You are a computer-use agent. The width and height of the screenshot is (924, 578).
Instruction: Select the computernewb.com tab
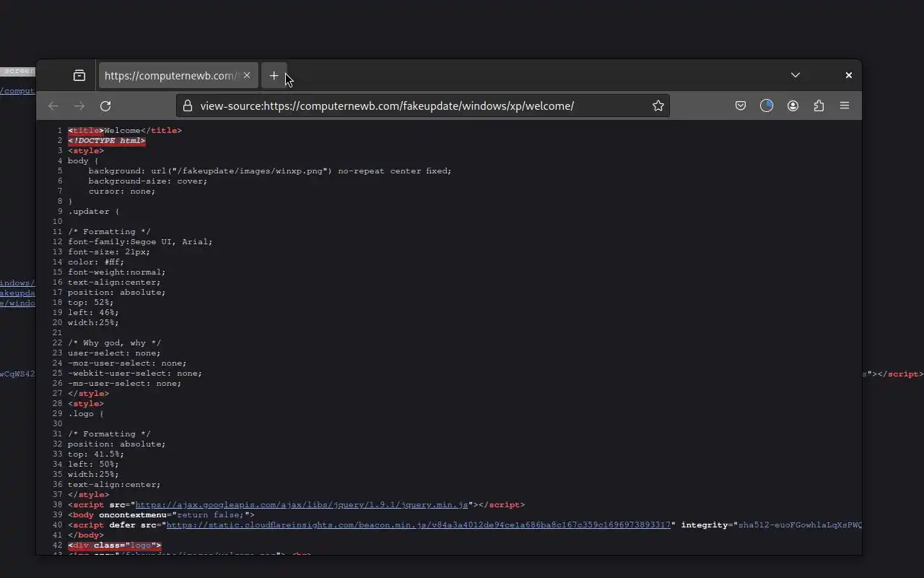[x=178, y=75]
